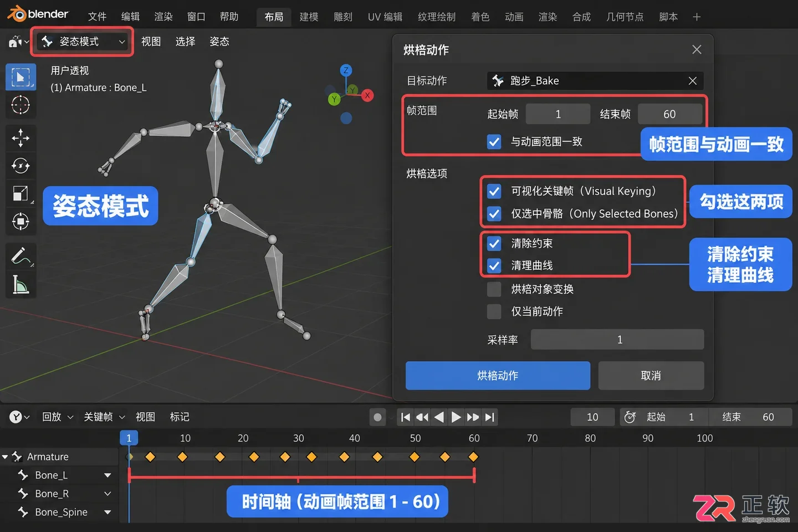
Task: Add a new workspace tab
Action: click(697, 17)
